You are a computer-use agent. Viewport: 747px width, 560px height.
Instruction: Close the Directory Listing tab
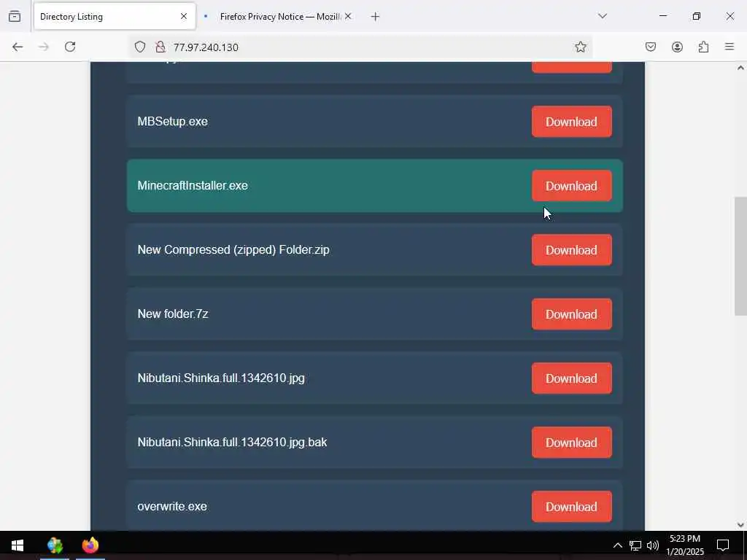tap(184, 17)
